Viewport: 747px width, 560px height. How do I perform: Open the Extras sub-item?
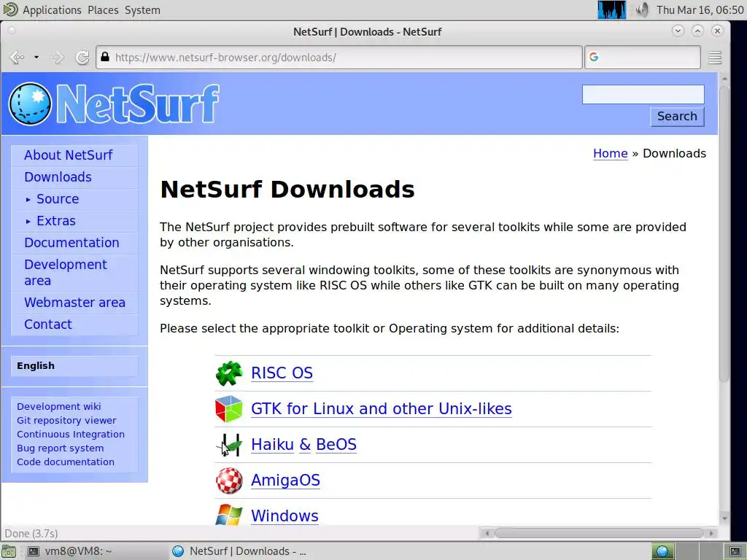(56, 221)
